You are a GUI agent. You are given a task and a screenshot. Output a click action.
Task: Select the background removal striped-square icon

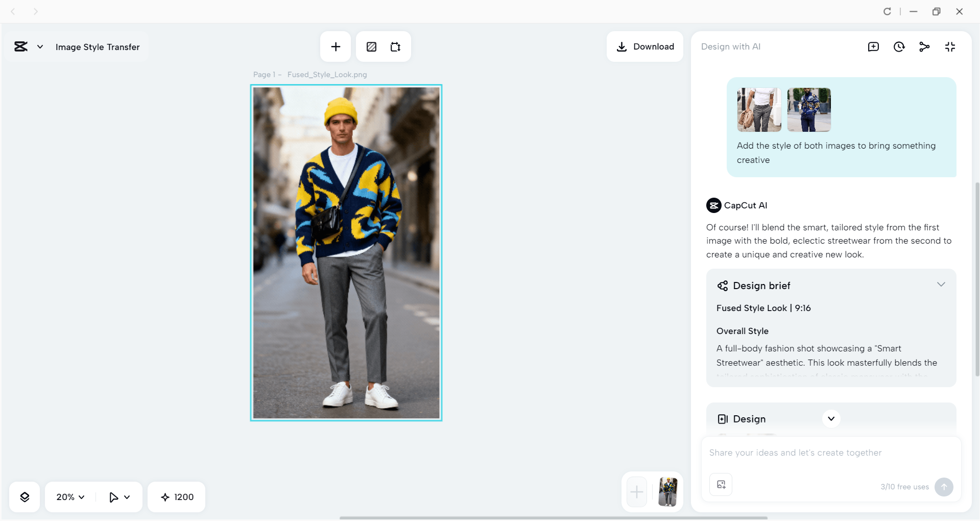coord(372,47)
